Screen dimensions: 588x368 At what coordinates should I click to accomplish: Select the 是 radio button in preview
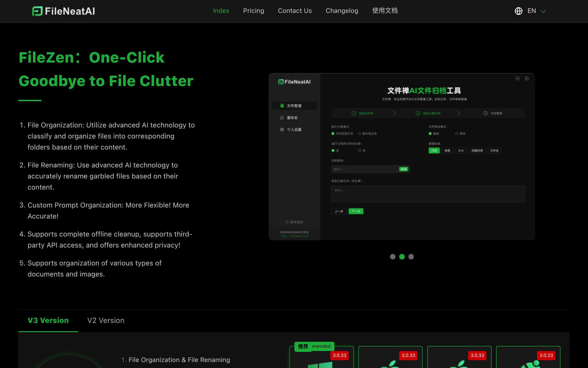coord(333,150)
